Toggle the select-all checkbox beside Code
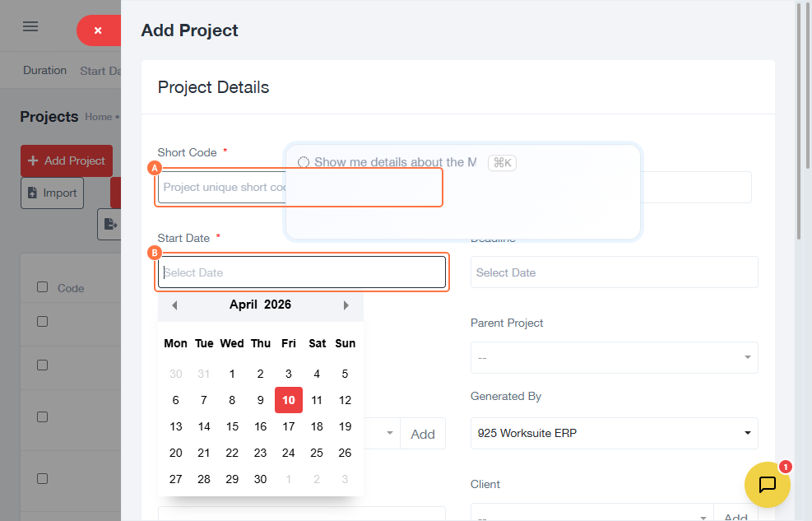Screen dimensions: 812x521 (42, 287)
